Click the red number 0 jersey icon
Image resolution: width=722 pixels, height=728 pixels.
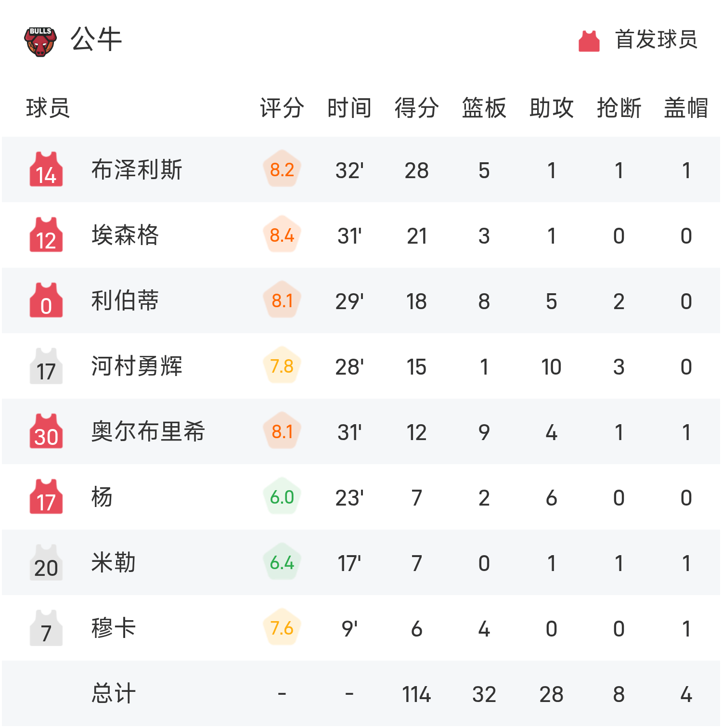[46, 300]
